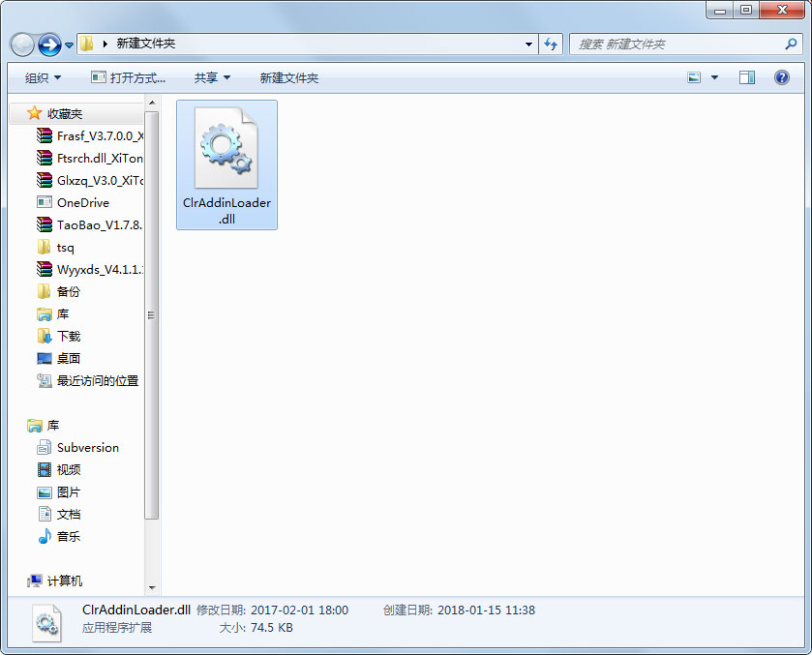Open Help via the question mark icon
The width and height of the screenshot is (812, 655).
pyautogui.click(x=781, y=76)
